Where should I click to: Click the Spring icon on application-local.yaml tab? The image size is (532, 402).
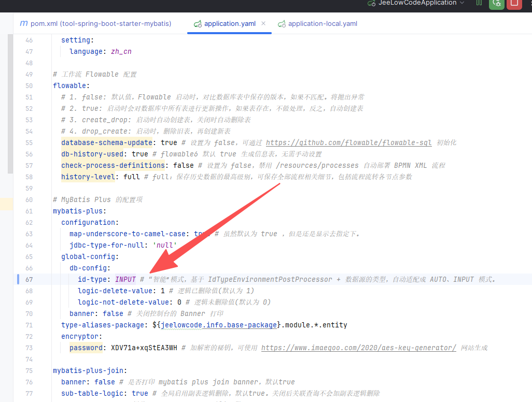pos(282,24)
